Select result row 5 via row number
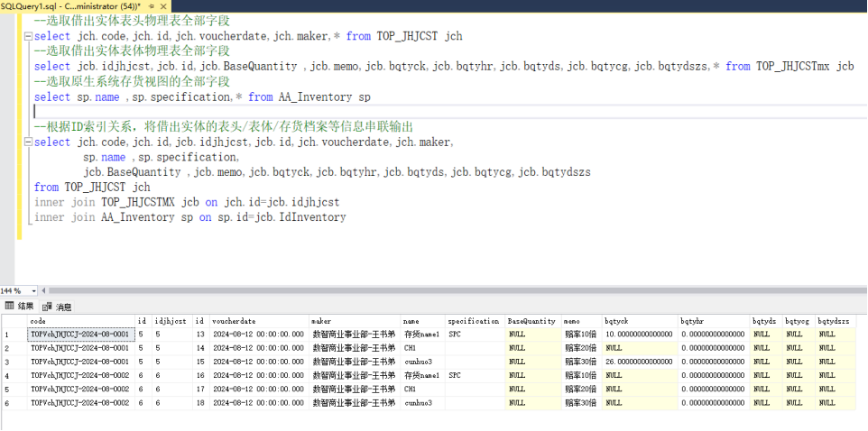This screenshot has width=868, height=431. pyautogui.click(x=14, y=390)
